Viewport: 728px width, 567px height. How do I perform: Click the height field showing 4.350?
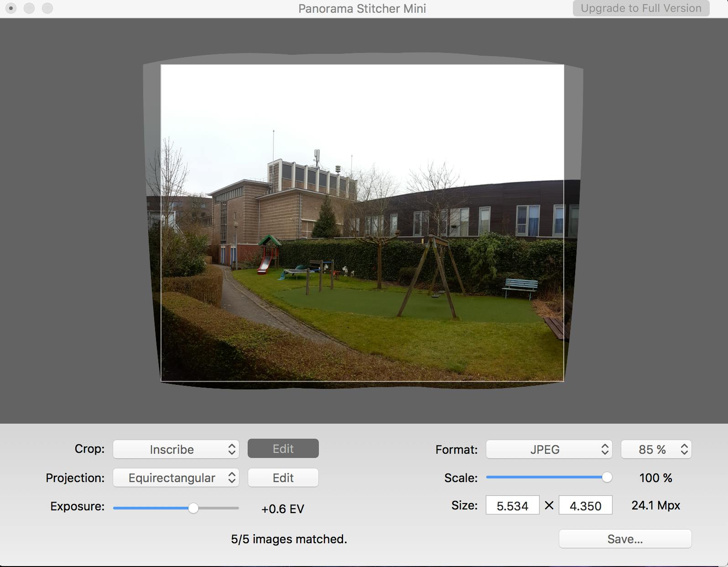(x=586, y=505)
